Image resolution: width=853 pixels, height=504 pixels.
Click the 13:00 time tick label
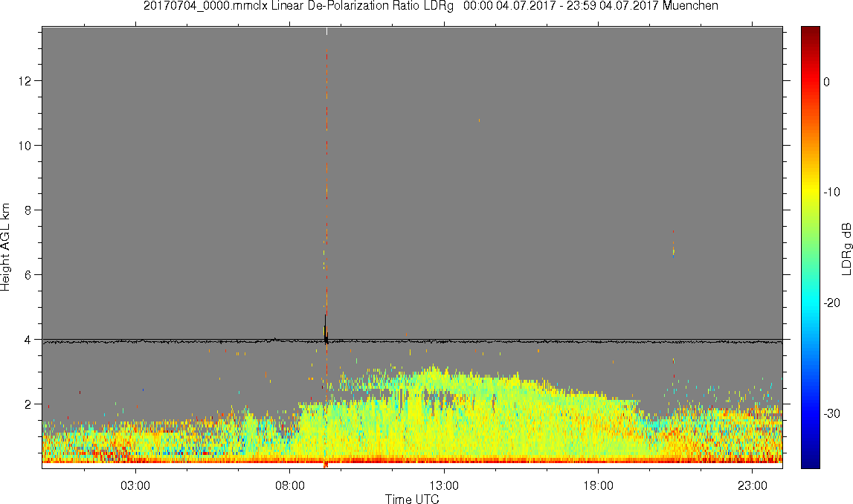click(444, 485)
